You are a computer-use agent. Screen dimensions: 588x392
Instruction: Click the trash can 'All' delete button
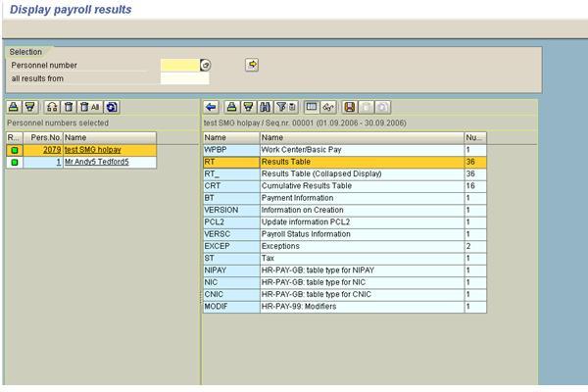tap(90, 107)
